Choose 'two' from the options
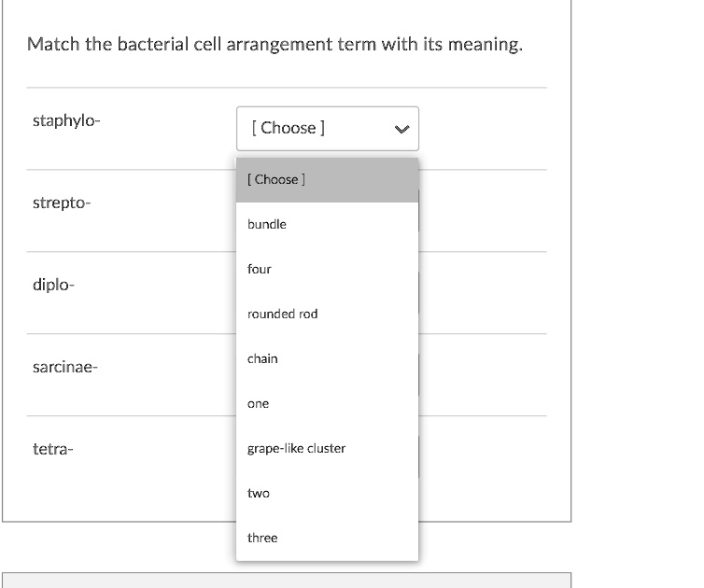Image resolution: width=704 pixels, height=588 pixels. click(x=259, y=493)
